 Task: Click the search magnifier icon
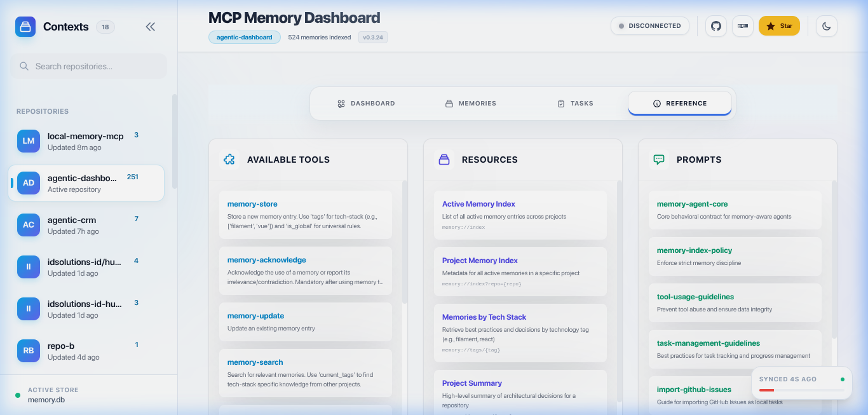(x=24, y=66)
